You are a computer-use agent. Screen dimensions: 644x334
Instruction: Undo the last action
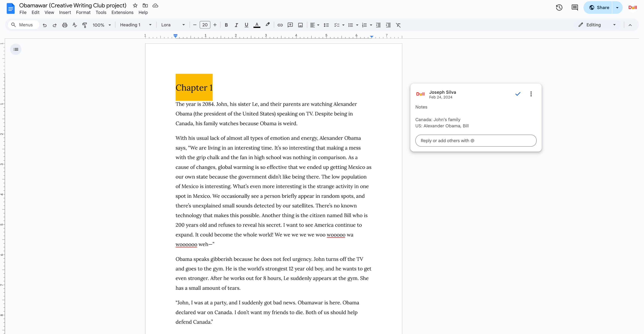point(44,25)
